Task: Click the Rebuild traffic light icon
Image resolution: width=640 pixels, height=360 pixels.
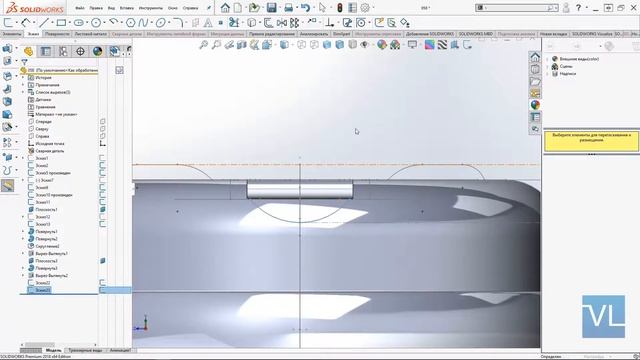Action: tap(340, 7)
